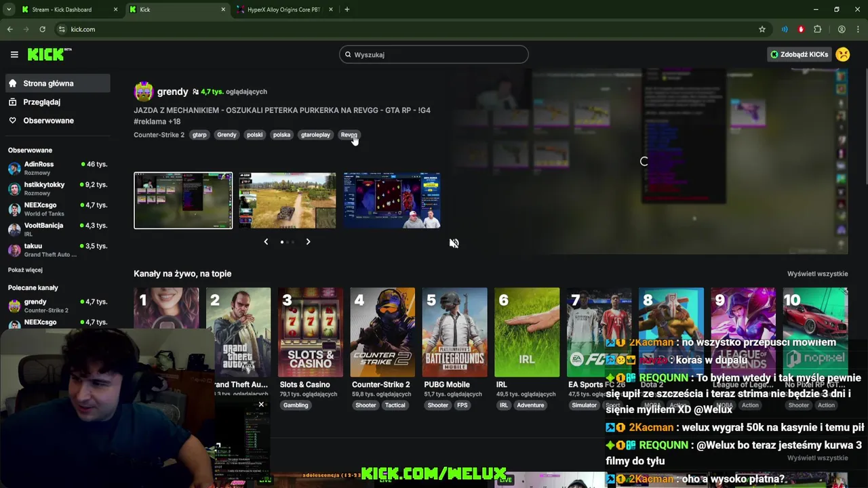The image size is (868, 488).
Task: Click the polski tag
Action: click(x=255, y=135)
